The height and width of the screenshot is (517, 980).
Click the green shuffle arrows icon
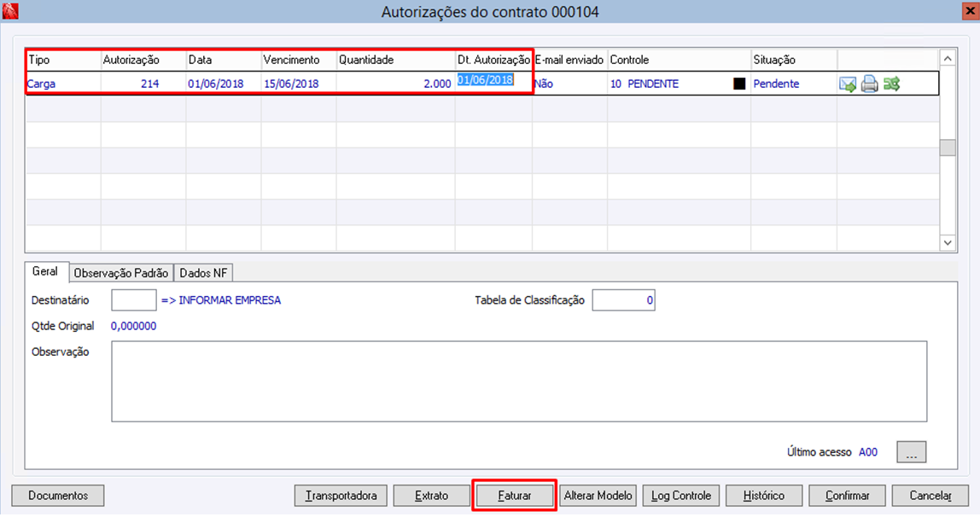[892, 83]
